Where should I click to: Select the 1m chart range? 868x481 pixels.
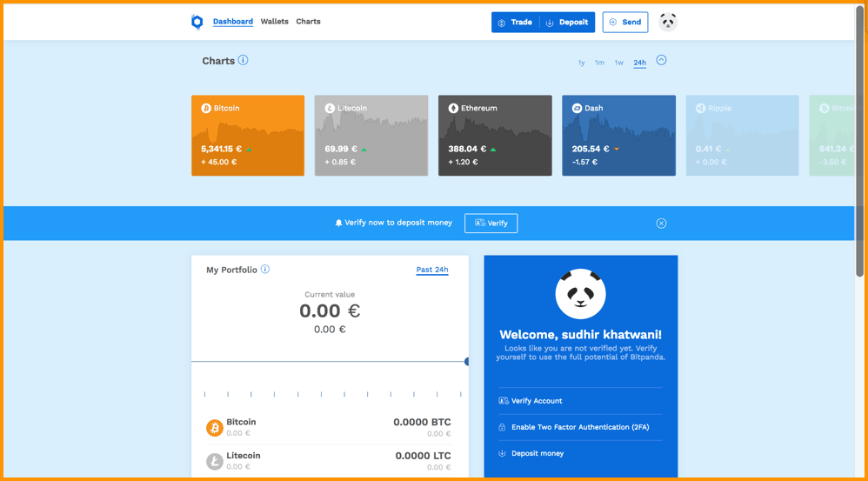pyautogui.click(x=599, y=63)
